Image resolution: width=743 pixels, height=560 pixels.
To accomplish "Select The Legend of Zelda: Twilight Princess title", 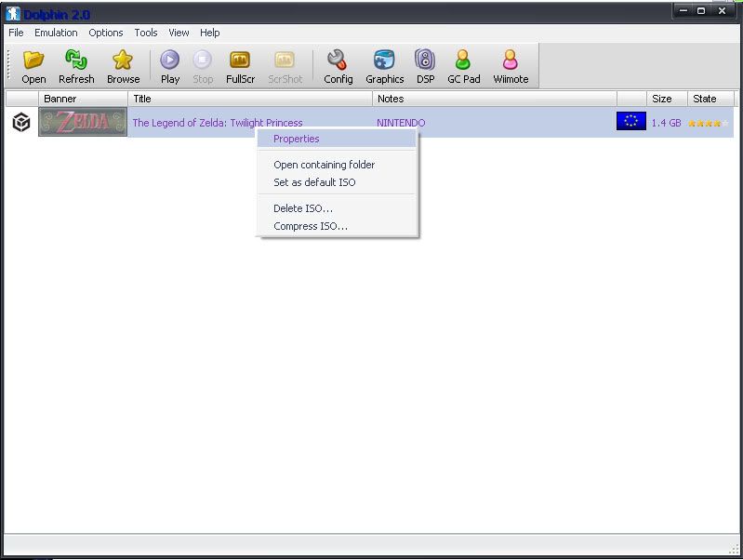I will (x=218, y=123).
